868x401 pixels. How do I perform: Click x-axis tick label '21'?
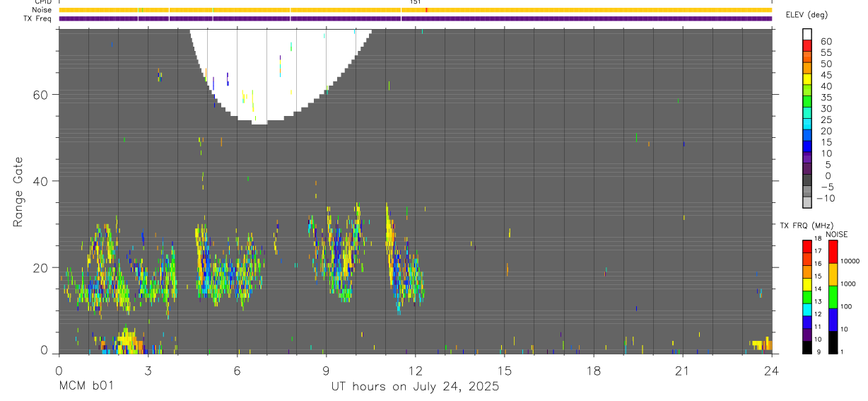click(x=682, y=371)
